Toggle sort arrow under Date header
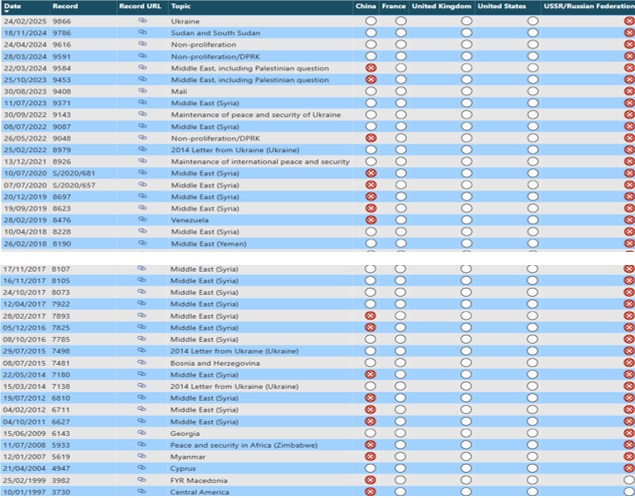This screenshot has width=635, height=498. tap(6, 12)
